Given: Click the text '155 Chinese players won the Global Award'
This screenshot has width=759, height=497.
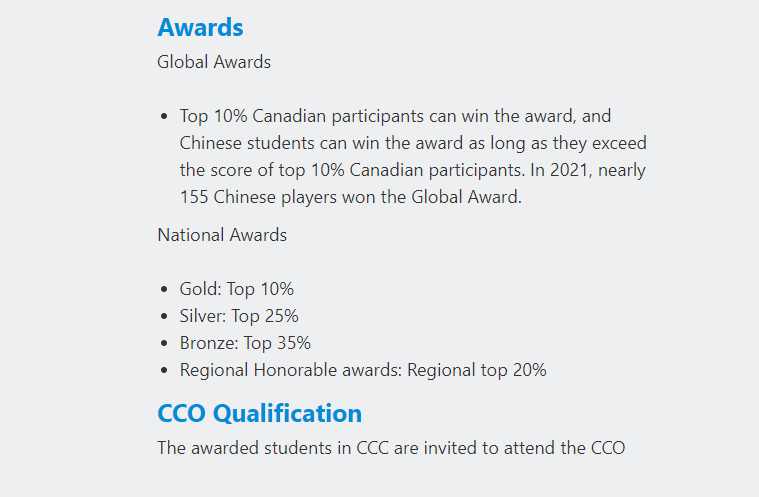Looking at the screenshot, I should coord(349,197).
